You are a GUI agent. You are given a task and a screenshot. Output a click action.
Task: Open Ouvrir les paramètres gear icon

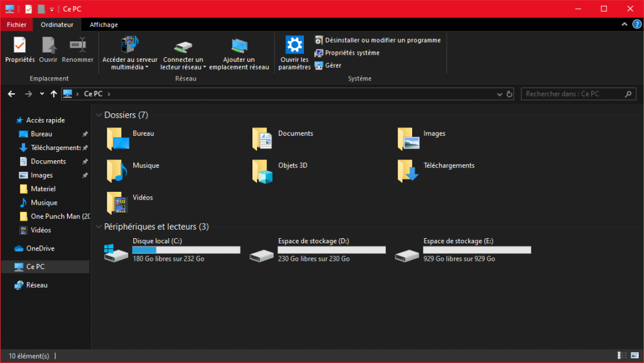pos(294,45)
